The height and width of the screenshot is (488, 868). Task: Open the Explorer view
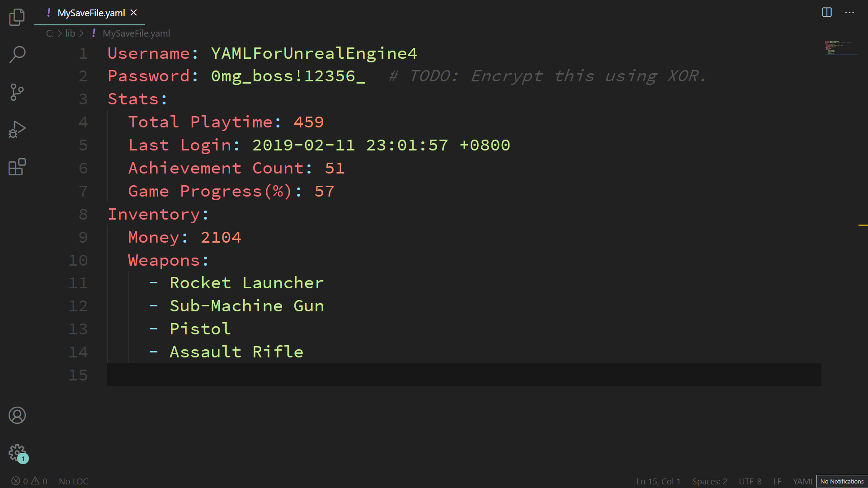(17, 17)
